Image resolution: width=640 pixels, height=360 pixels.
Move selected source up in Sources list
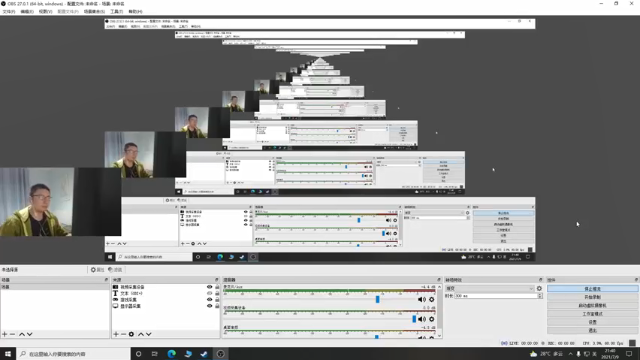(141, 334)
